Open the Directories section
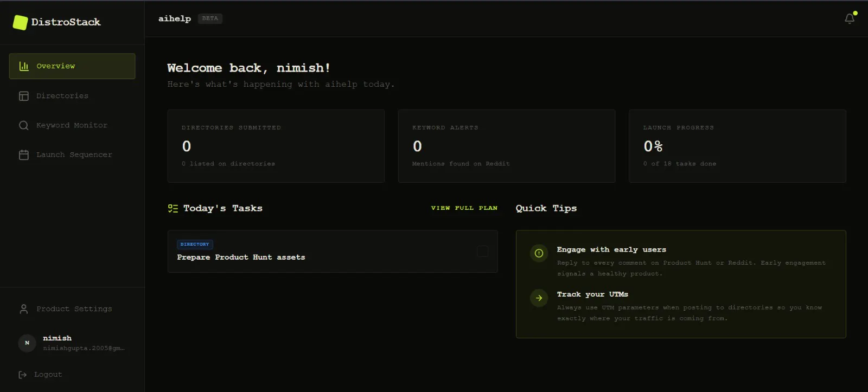 [x=72, y=96]
